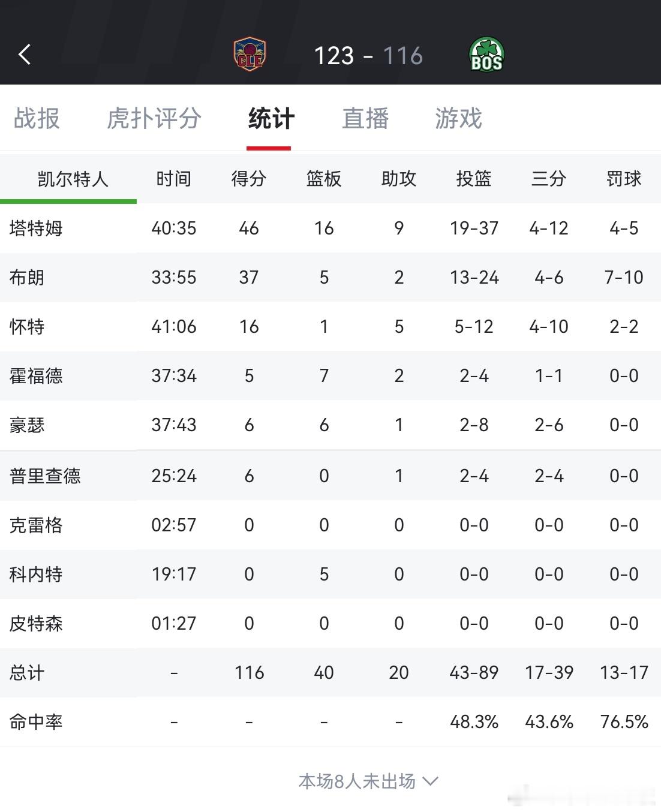Viewport: 661px width, 812px height.
Task: Tap the 得分 column header
Action: (249, 179)
